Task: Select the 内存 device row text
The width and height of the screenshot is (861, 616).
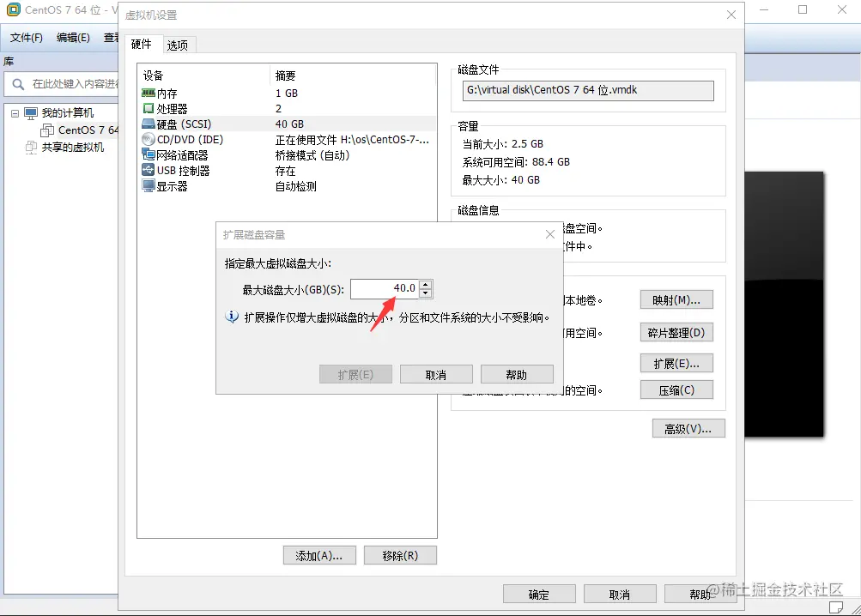Action: (x=167, y=94)
